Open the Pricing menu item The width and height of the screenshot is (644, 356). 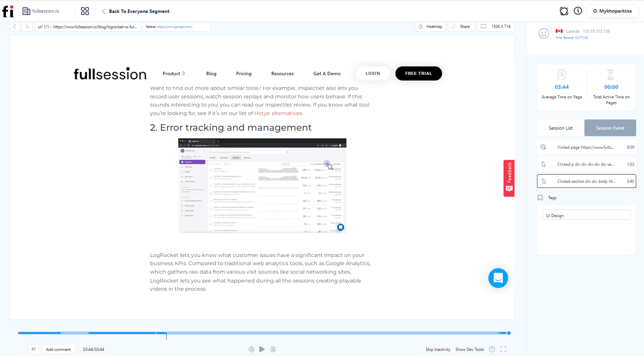coord(244,74)
